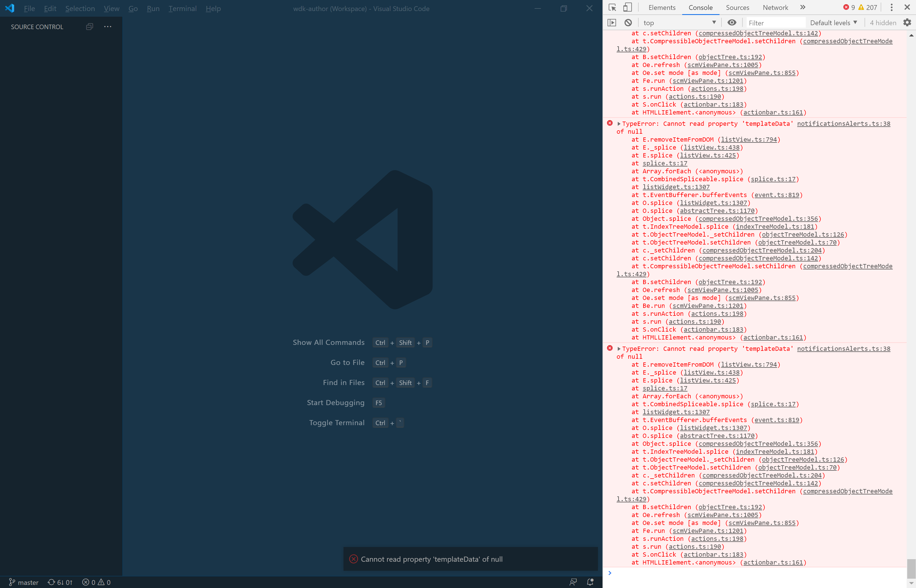Viewport: 916px width, 588px height.
Task: Open DevTools settings gear
Action: coord(907,23)
